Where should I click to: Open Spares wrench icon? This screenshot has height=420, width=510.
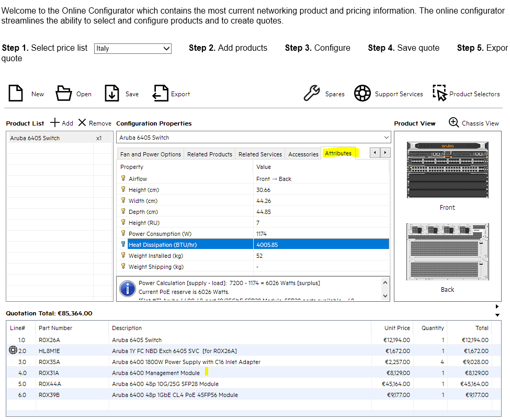point(312,94)
